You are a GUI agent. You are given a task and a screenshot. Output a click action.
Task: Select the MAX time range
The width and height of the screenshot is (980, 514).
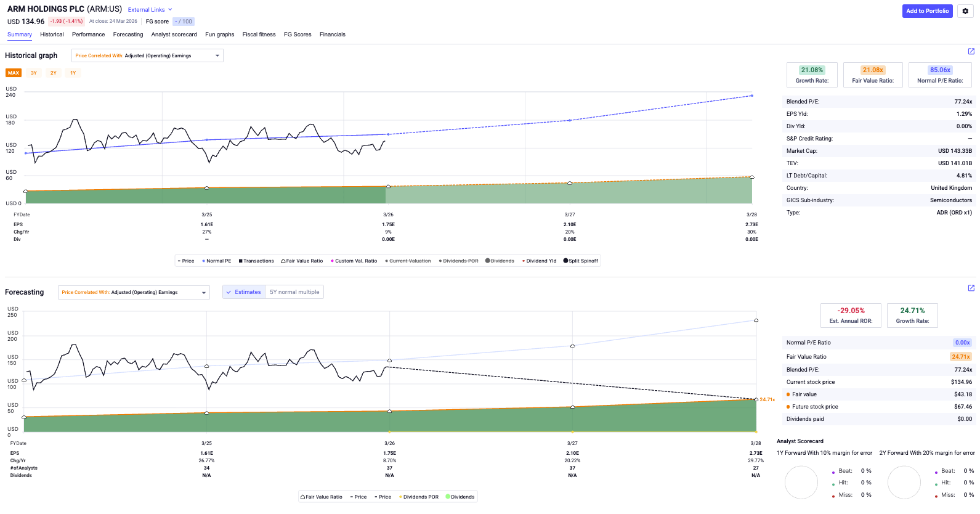click(14, 73)
